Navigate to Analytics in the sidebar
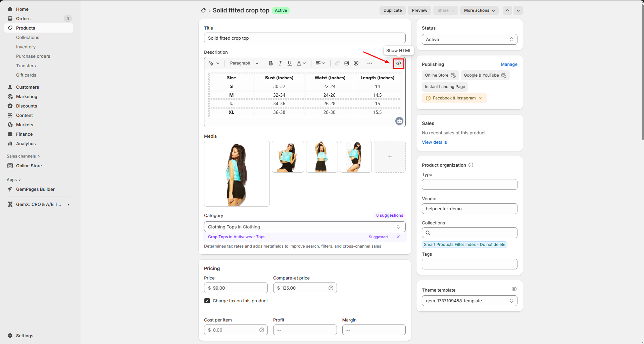This screenshot has width=644, height=344. tap(26, 143)
